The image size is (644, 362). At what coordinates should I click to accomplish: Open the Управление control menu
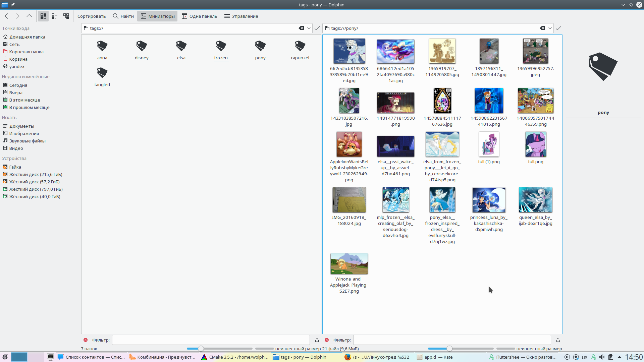(241, 16)
